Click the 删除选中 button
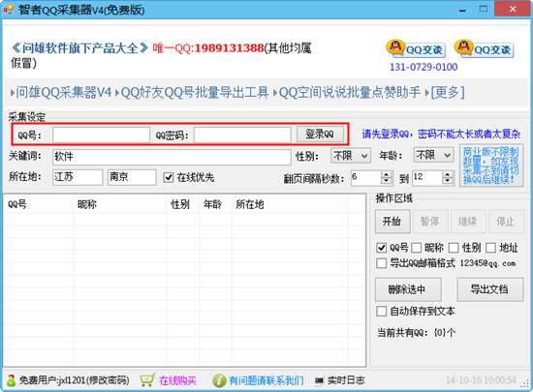Image resolution: width=533 pixels, height=392 pixels. coord(408,289)
